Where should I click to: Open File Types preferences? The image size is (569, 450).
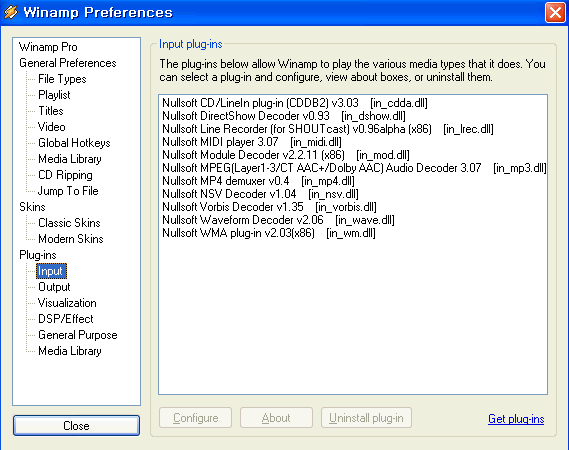pyautogui.click(x=62, y=79)
